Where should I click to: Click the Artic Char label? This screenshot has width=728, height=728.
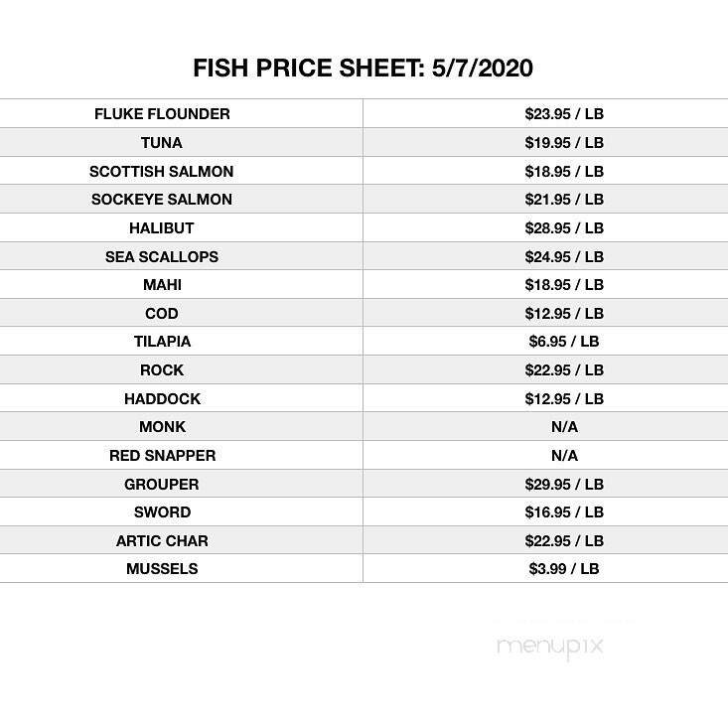(x=162, y=541)
